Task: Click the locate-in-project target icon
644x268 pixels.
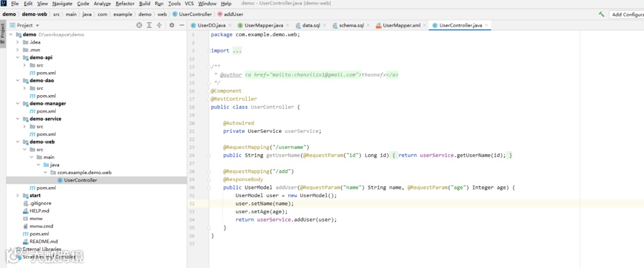Action: pos(139,26)
